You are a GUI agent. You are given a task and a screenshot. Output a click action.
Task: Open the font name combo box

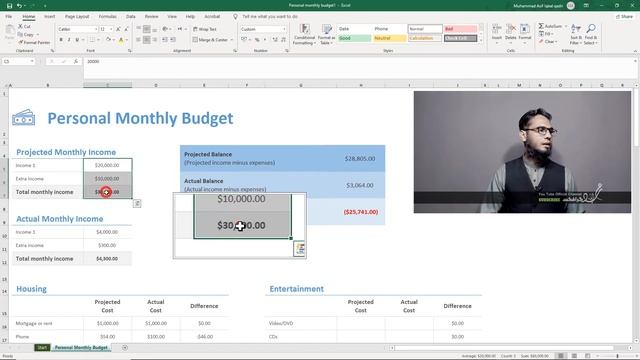(x=78, y=29)
